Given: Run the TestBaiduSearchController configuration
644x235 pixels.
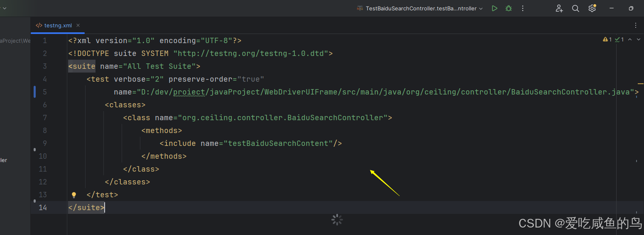Looking at the screenshot, I should (x=494, y=8).
